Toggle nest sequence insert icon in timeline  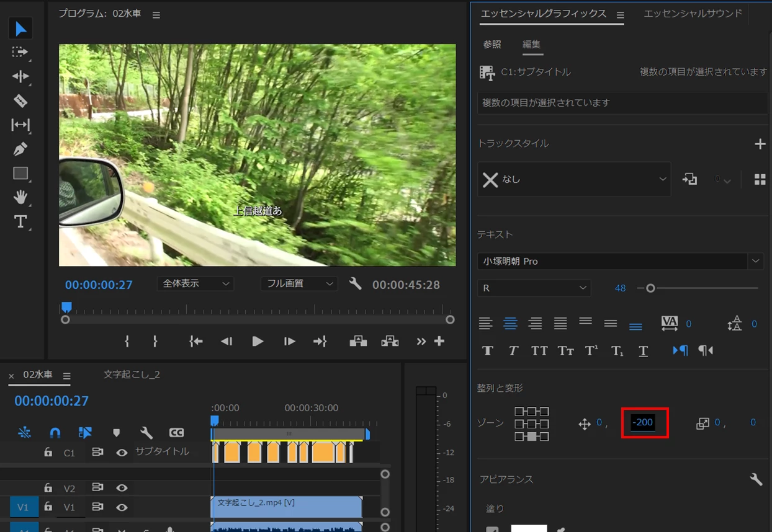tap(24, 432)
